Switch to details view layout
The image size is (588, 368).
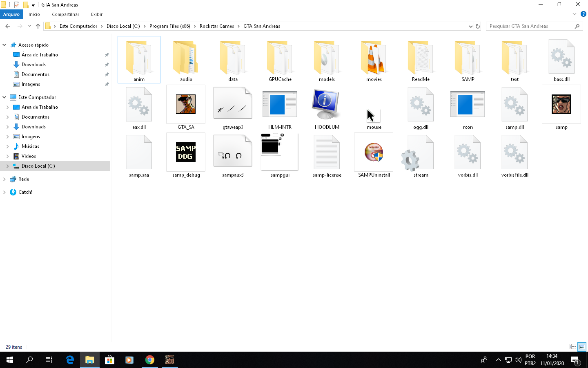coord(573,347)
